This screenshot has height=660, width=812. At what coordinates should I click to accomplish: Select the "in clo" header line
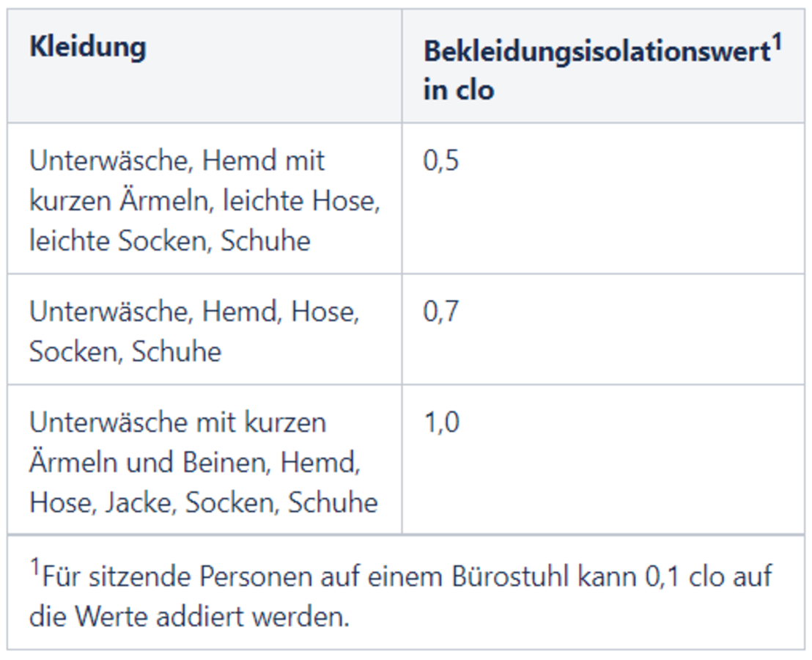pos(459,90)
